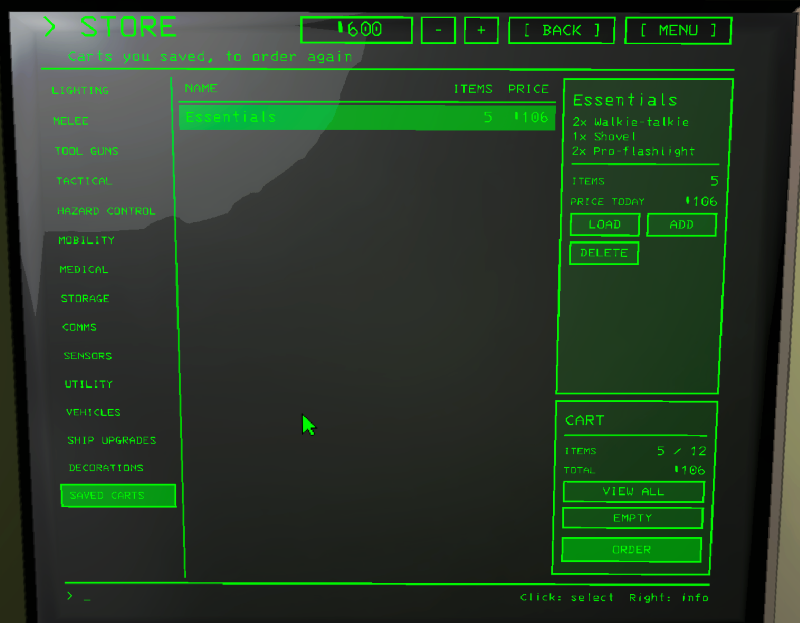The image size is (800, 623).
Task: Click the 2x Walkie-talkie line
Action: point(631,122)
